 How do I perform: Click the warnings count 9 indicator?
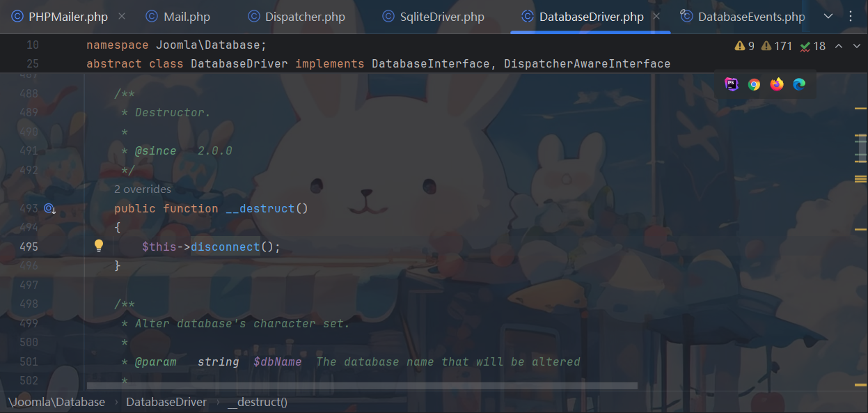point(744,46)
